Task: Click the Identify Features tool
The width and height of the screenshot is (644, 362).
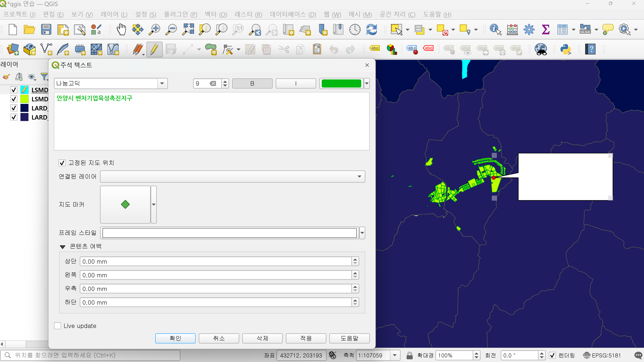Action: 495,30
